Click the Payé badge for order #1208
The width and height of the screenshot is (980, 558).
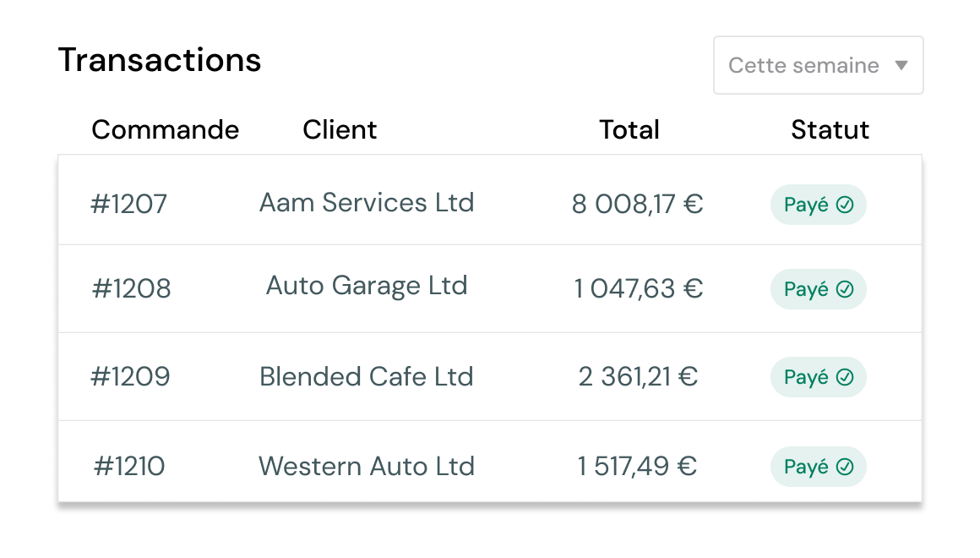point(818,289)
